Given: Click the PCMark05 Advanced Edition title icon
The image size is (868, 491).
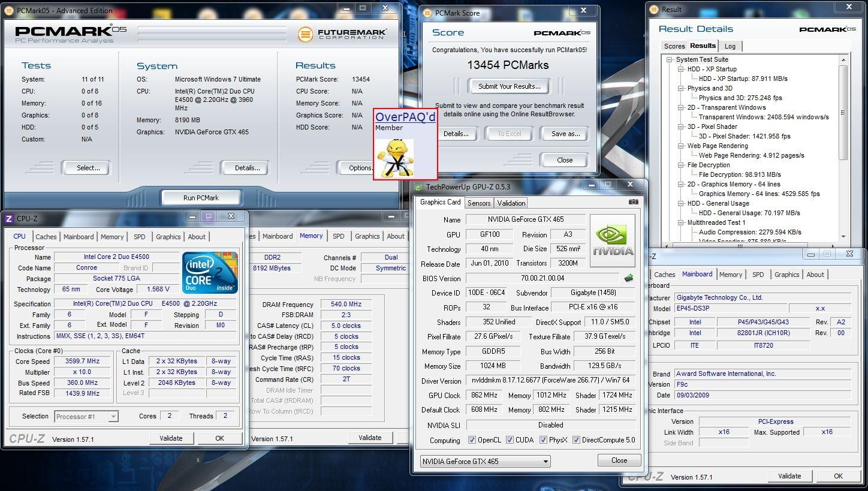Looking at the screenshot, I should [x=10, y=10].
